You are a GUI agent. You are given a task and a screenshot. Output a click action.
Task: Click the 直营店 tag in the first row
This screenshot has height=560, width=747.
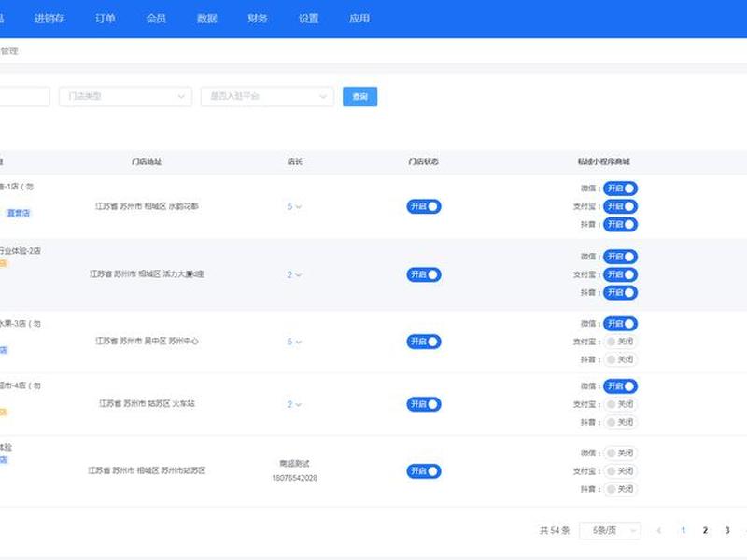[x=19, y=214]
